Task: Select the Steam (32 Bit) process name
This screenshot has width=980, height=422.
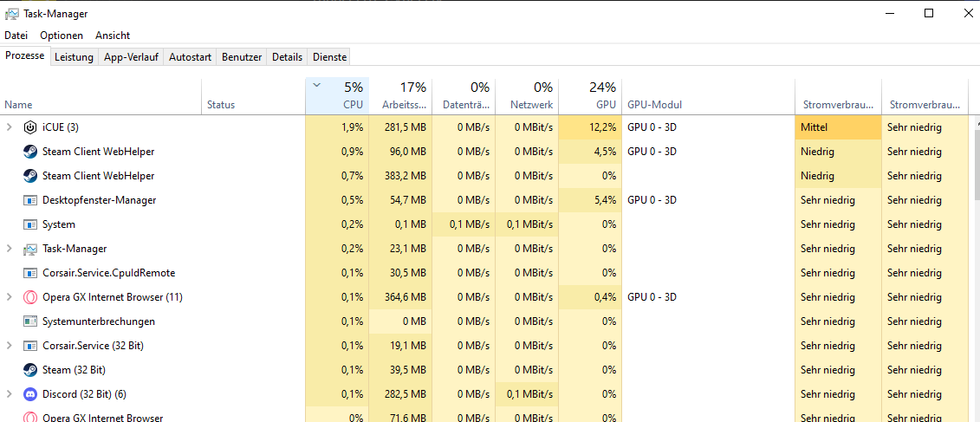Action: (74, 369)
